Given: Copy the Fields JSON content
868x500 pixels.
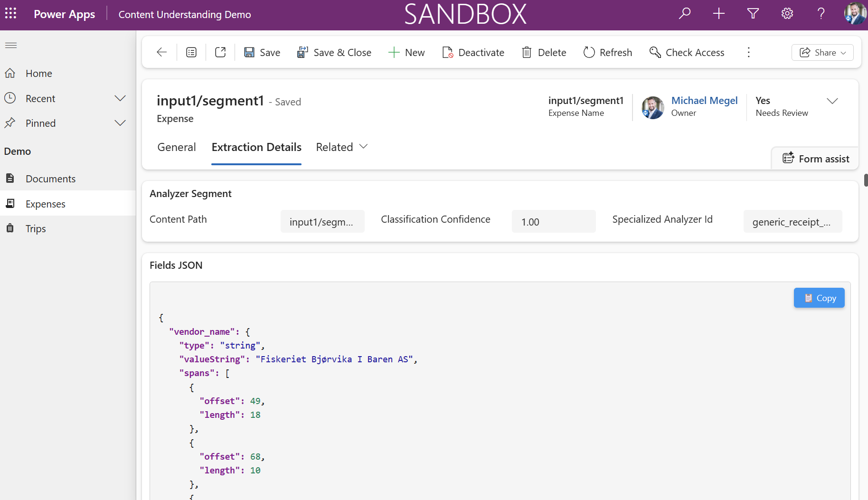Looking at the screenshot, I should click(x=819, y=298).
